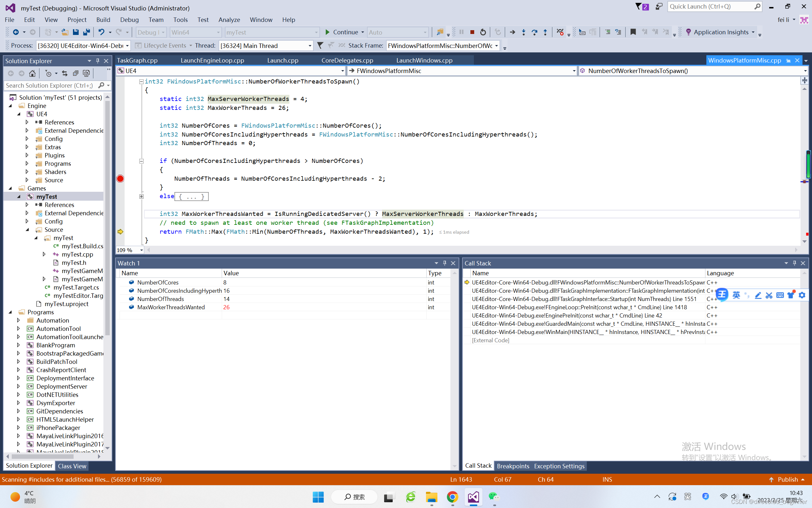This screenshot has width=812, height=508.
Task: Pin the Solution Explorer panel
Action: coord(98,61)
